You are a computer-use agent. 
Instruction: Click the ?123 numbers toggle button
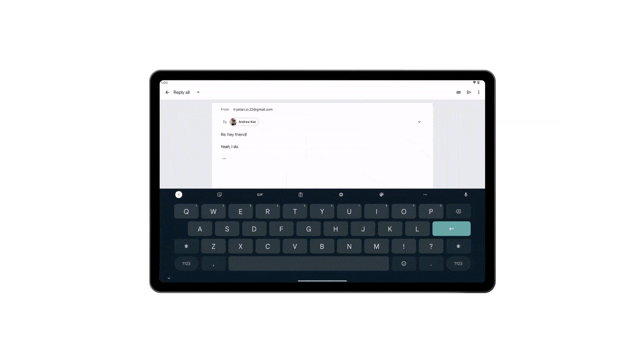186,263
